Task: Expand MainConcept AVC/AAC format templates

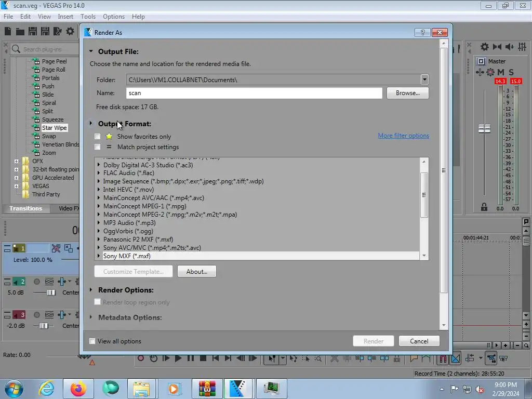Action: coord(99,198)
